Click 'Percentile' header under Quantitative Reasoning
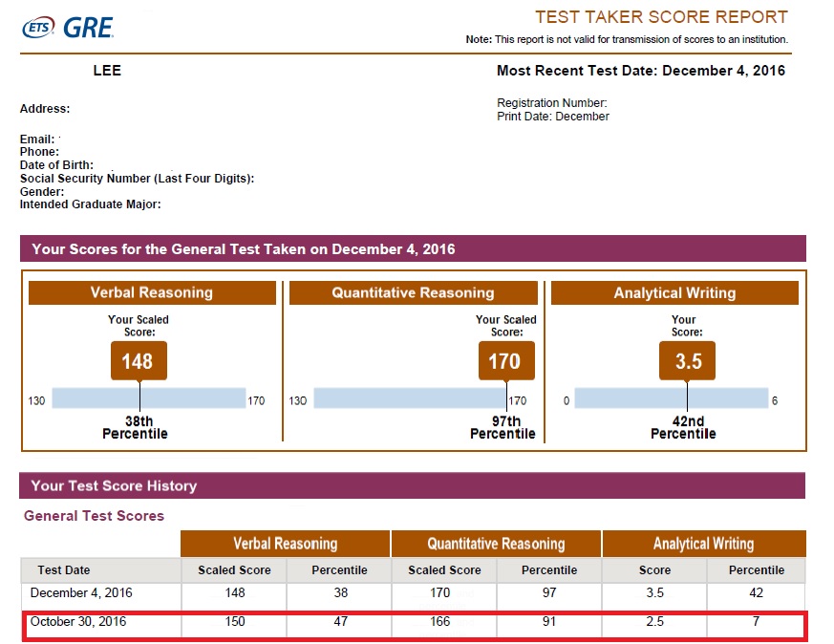 pos(549,570)
